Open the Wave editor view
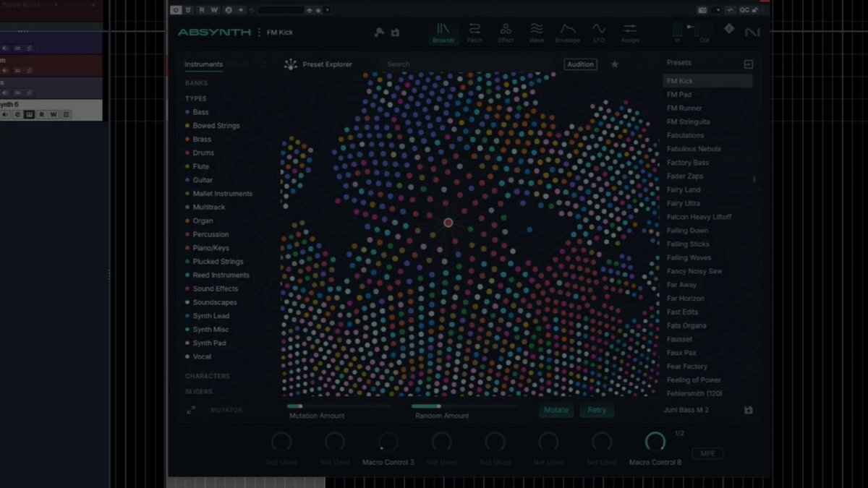 click(537, 33)
